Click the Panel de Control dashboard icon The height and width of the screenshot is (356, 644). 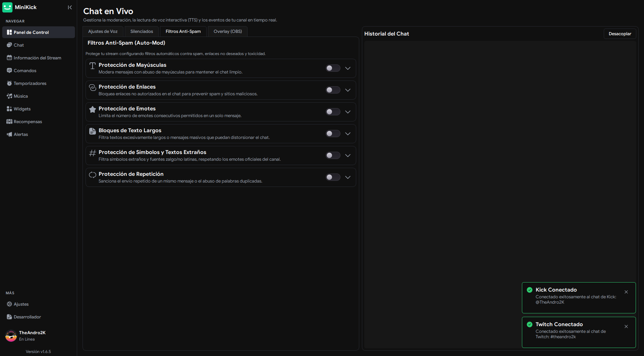click(x=9, y=32)
